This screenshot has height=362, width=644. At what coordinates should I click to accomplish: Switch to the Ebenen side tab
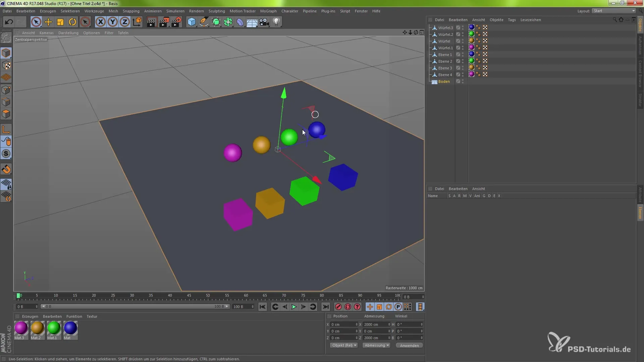coord(640,213)
